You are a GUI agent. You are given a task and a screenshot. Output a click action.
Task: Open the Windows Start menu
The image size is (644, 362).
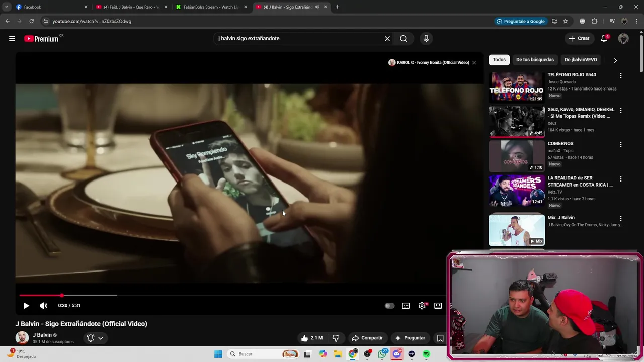(218, 354)
